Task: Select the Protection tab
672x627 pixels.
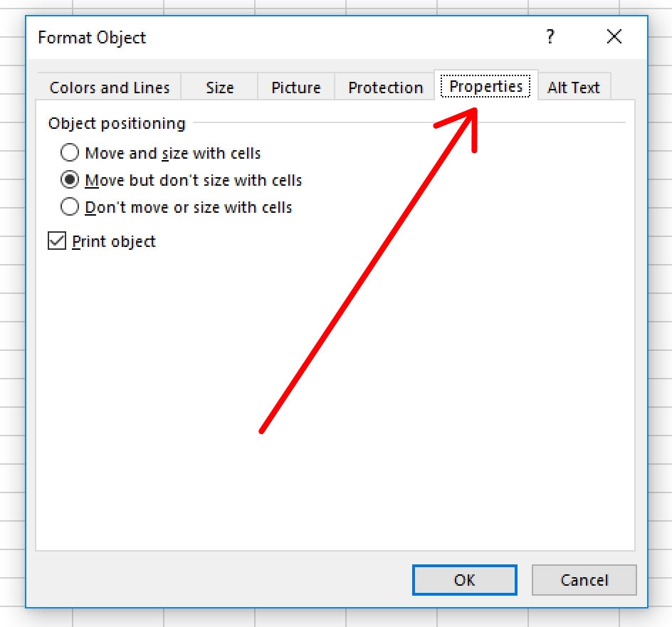Action: (x=385, y=88)
